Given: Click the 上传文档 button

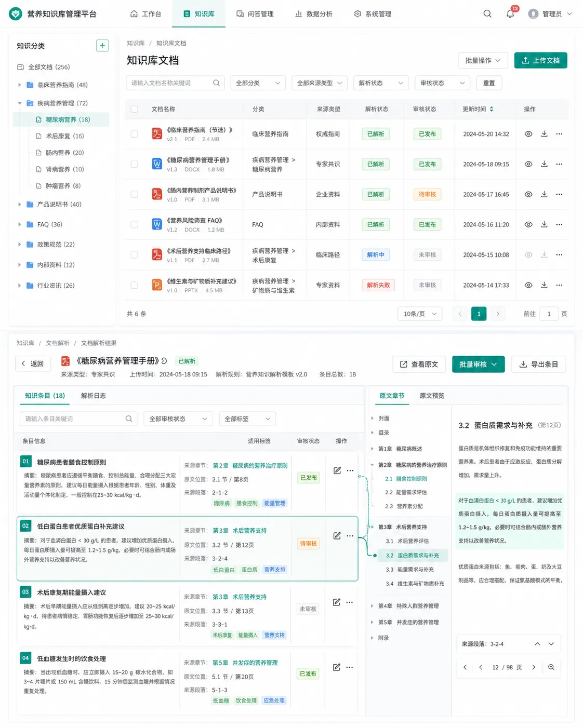Looking at the screenshot, I should 540,60.
